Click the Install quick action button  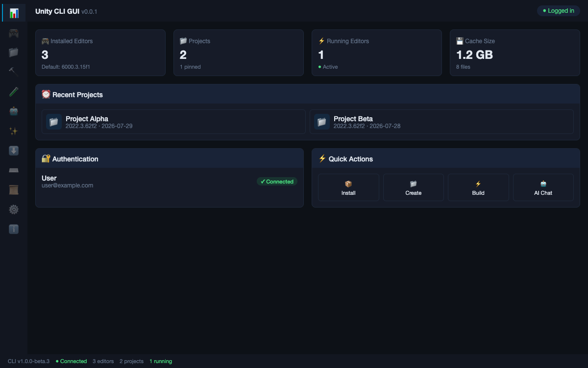[348, 187]
